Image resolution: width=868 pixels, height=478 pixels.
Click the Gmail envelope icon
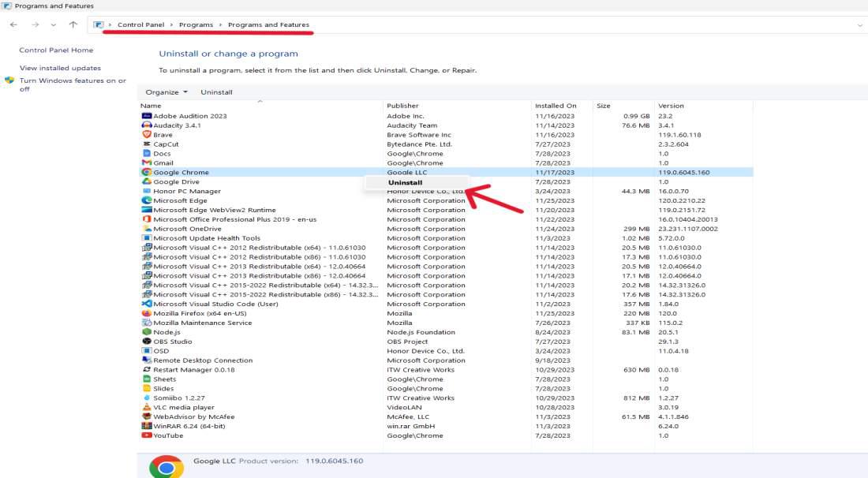(147, 163)
